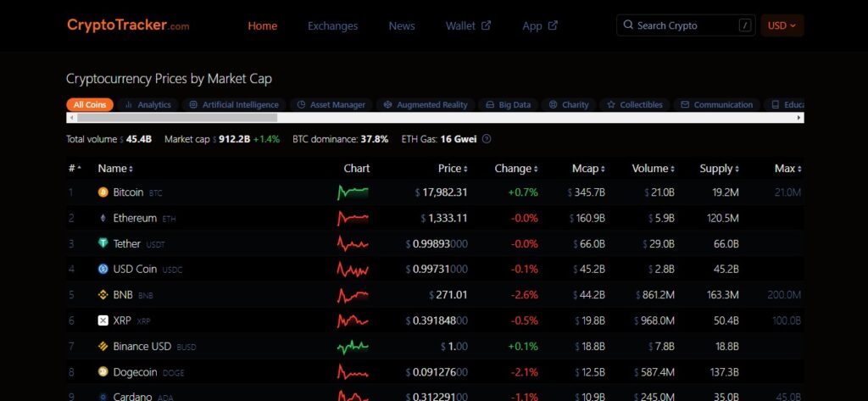Select the Analytics category filter

[147, 104]
